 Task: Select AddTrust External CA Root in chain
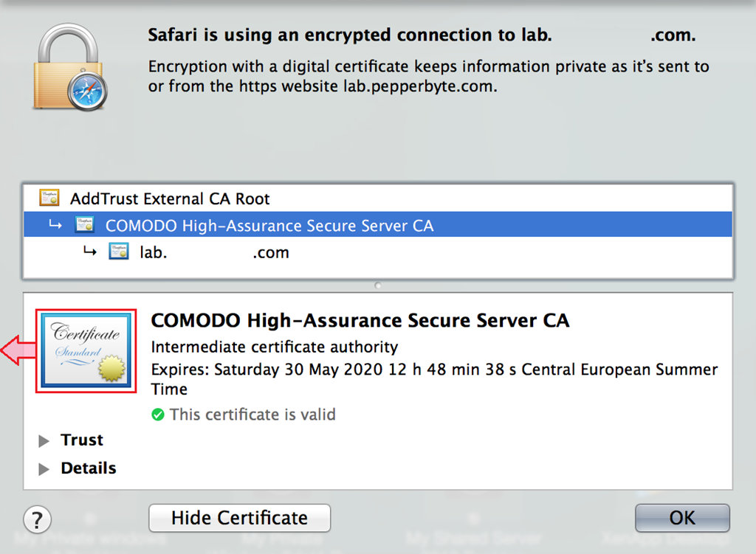[x=170, y=198]
